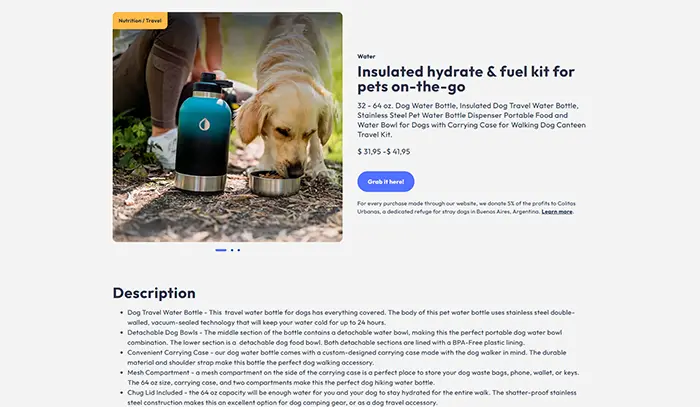Click the $31,95 - $41,95 price range
The height and width of the screenshot is (407, 700).
(384, 151)
